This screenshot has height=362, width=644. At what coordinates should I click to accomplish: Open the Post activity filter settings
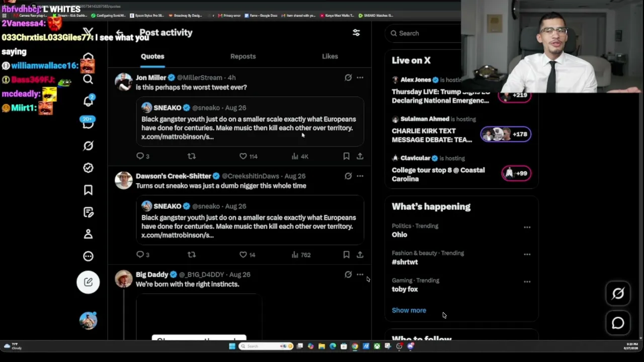tap(356, 33)
